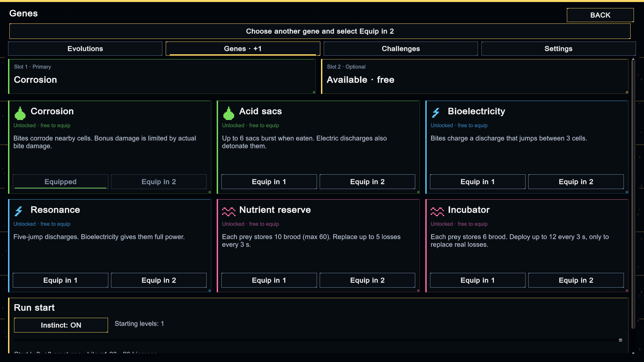Viewport: 644px width, 362px height.
Task: Click 'Each prey stores 10 brood' description
Action: point(311,241)
